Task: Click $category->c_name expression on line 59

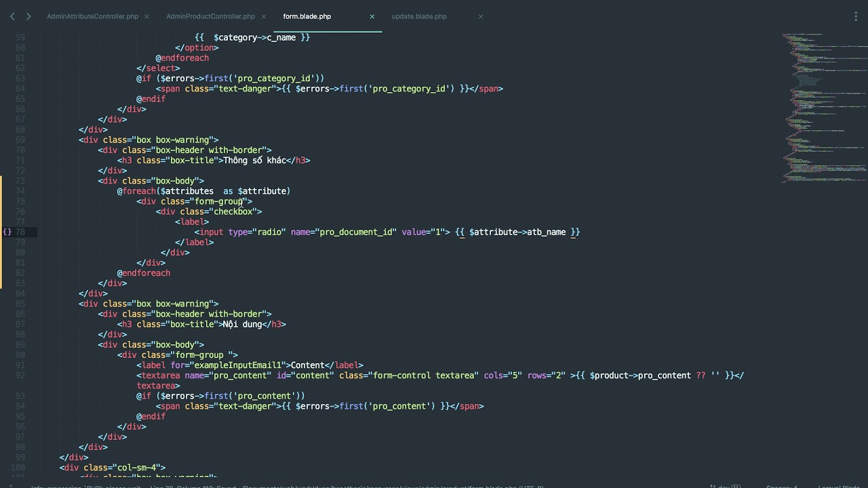Action: [254, 37]
